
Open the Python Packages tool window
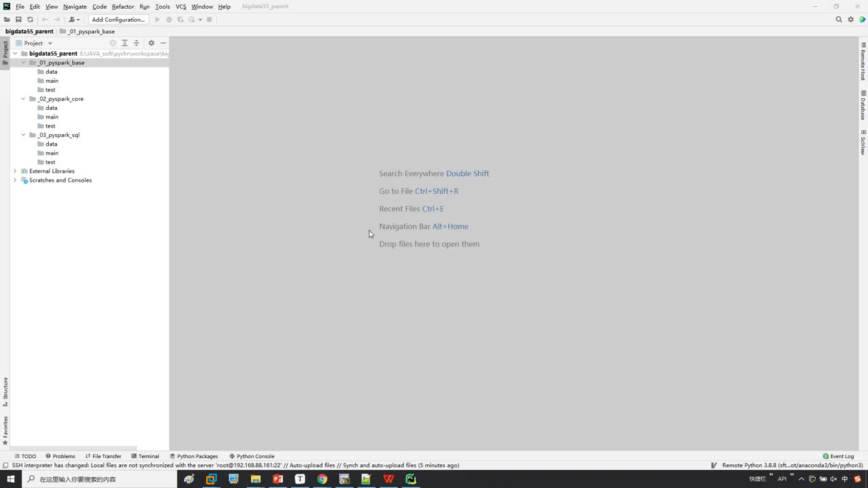click(x=194, y=456)
